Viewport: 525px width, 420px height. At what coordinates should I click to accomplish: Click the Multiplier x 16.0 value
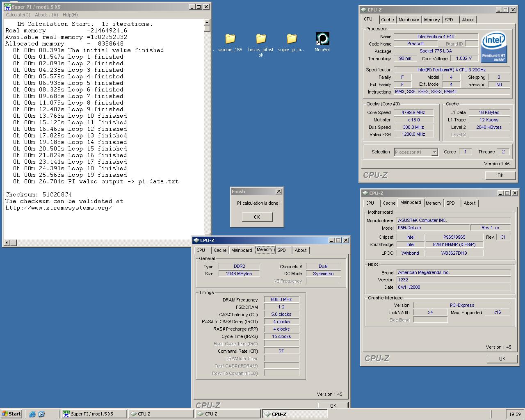pos(413,120)
